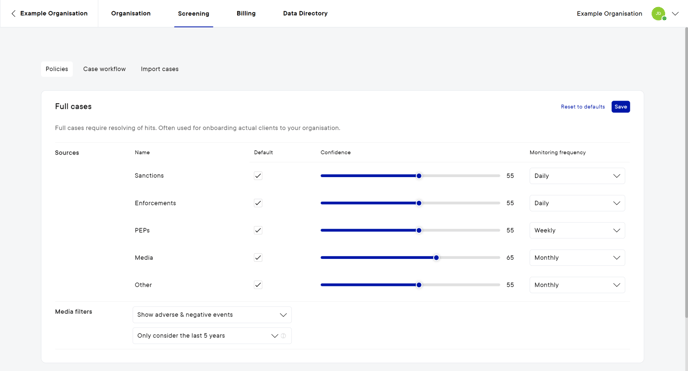Image resolution: width=688 pixels, height=371 pixels.
Task: Expand the Show adverse & negative events dropdown
Action: (x=212, y=315)
